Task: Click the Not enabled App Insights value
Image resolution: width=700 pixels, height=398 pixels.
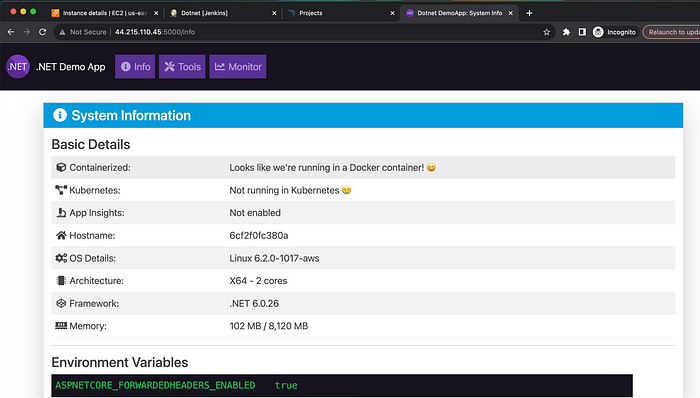Action: pyautogui.click(x=255, y=212)
